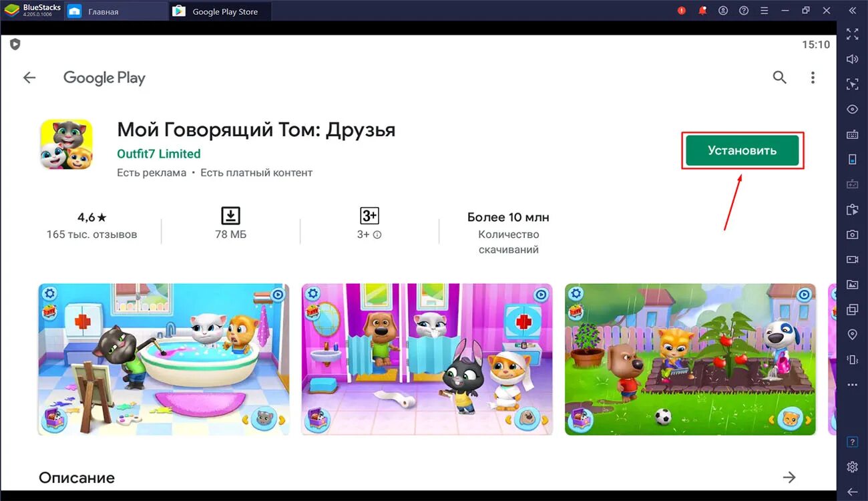Open the red alert icon in the title bar
The height and width of the screenshot is (501, 868).
[x=682, y=11]
